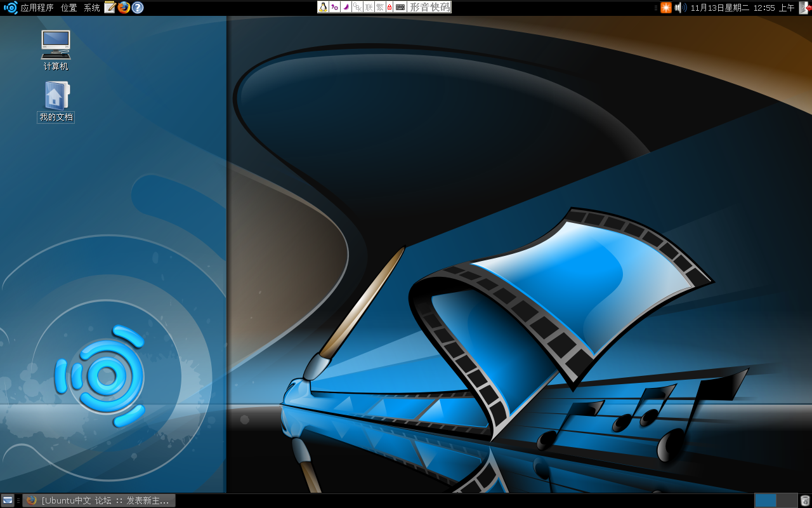Open the 应用程序 applications menu

coord(37,8)
